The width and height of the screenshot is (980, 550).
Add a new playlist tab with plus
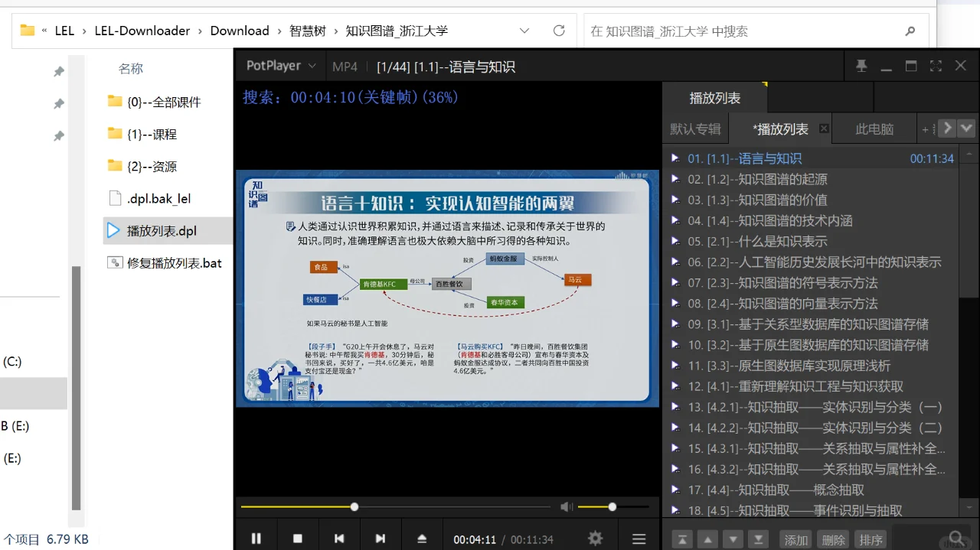925,129
